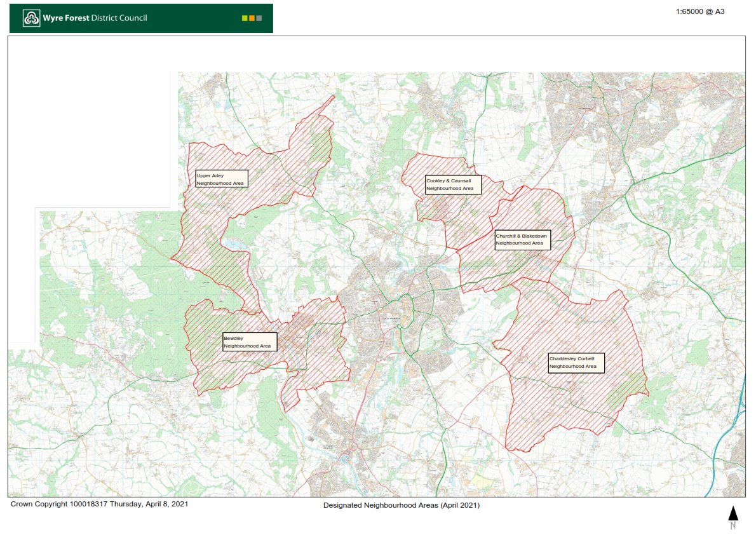Select the Churchill & Blakedown Neighbourhood Area label
Screen dimensions: 756x535
tap(523, 240)
